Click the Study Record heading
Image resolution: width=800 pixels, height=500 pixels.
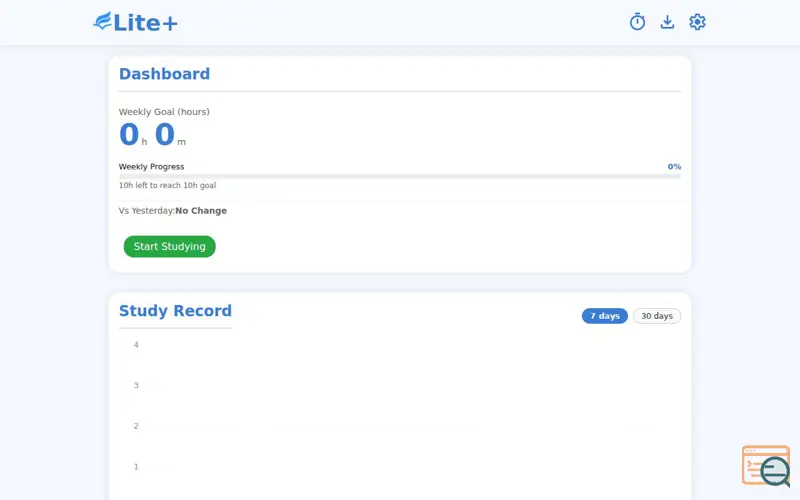(175, 311)
